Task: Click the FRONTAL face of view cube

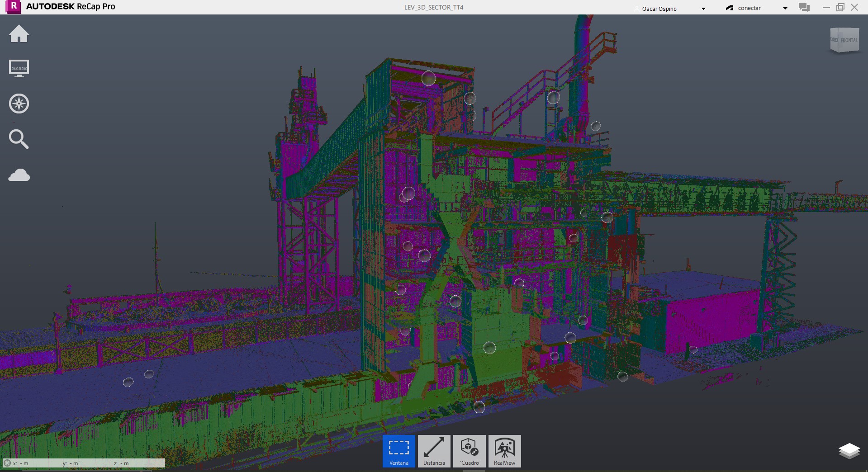Action: pyautogui.click(x=848, y=40)
